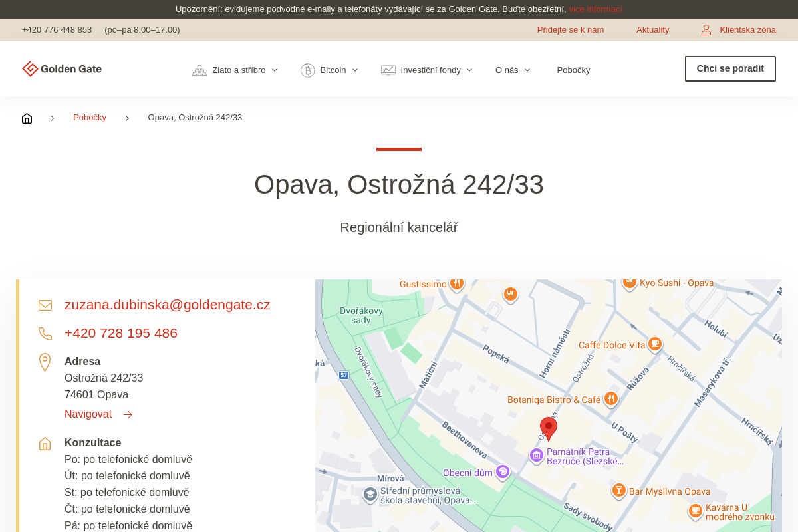Click the phone icon beside +420 728 195 486
Image resolution: width=798 pixels, height=532 pixels.
click(45, 334)
